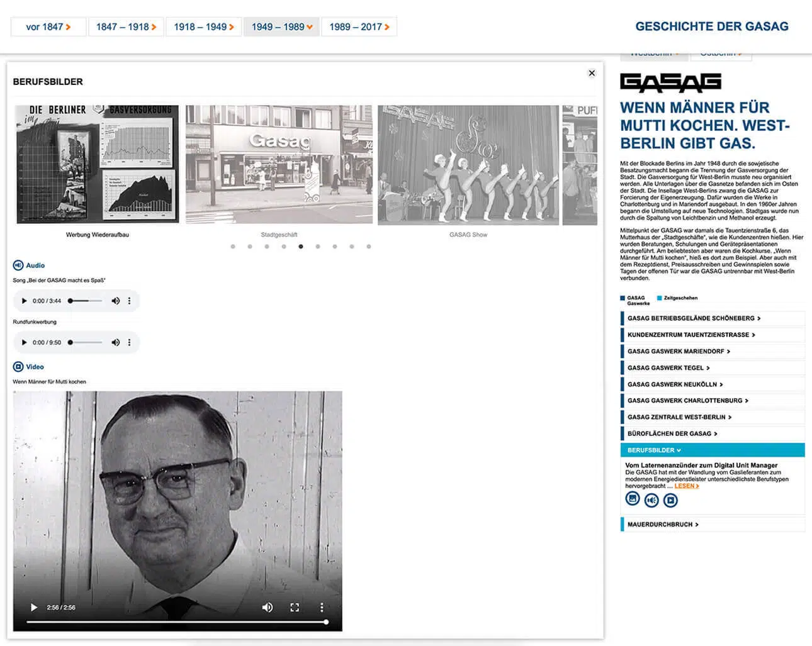Open the '1918 – 1949' era tab
Viewport: 812px width, 646px height.
[x=204, y=27]
